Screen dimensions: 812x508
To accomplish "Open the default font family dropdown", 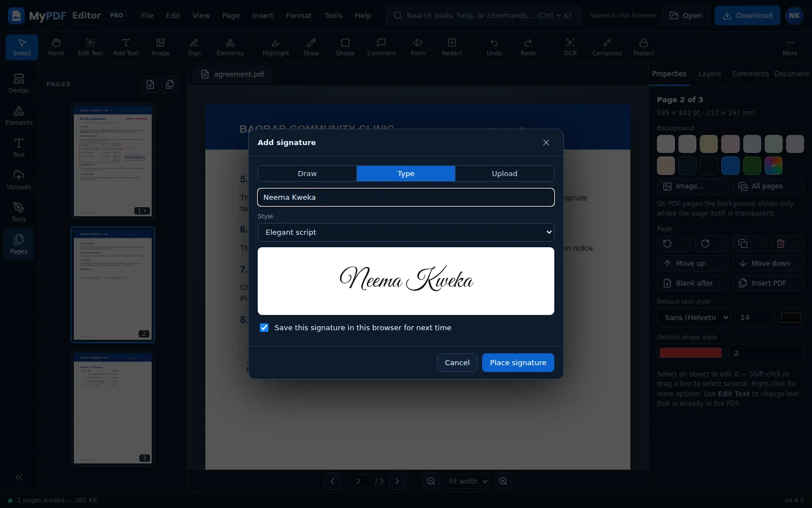I will [694, 318].
